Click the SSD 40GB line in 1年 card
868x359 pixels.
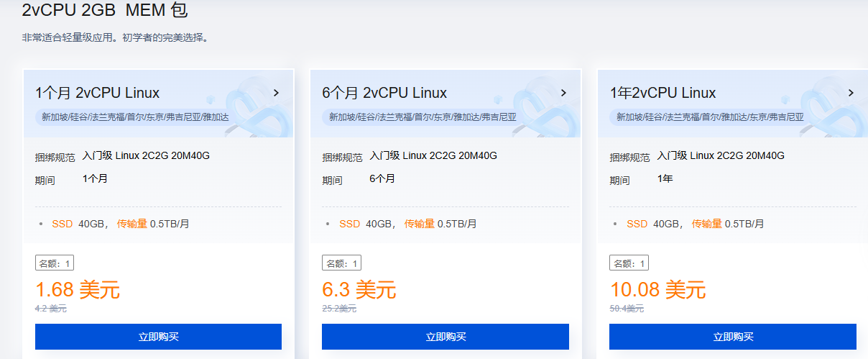point(696,224)
